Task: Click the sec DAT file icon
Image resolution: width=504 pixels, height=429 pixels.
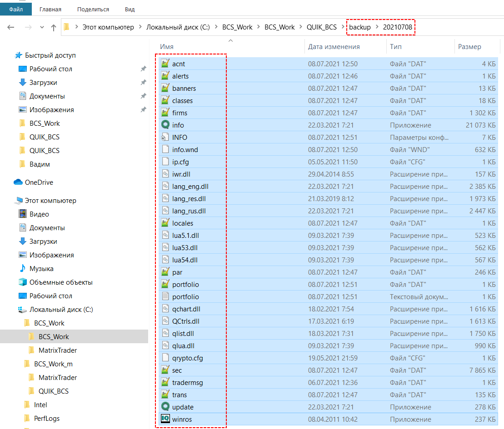Action: (165, 370)
